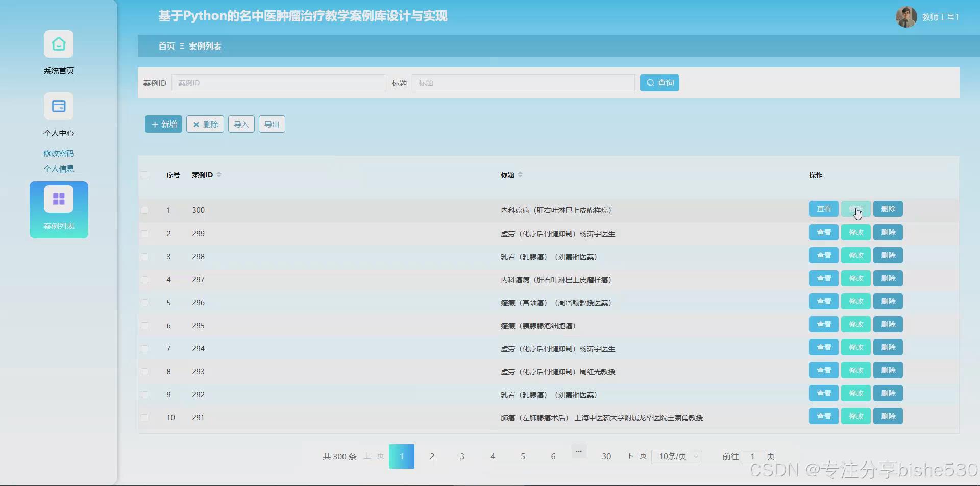
Task: Click the 导出 export button
Action: [272, 124]
